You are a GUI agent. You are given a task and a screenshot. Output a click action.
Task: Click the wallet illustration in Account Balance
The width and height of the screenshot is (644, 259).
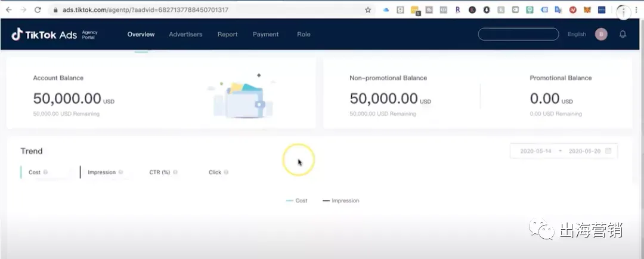click(242, 97)
